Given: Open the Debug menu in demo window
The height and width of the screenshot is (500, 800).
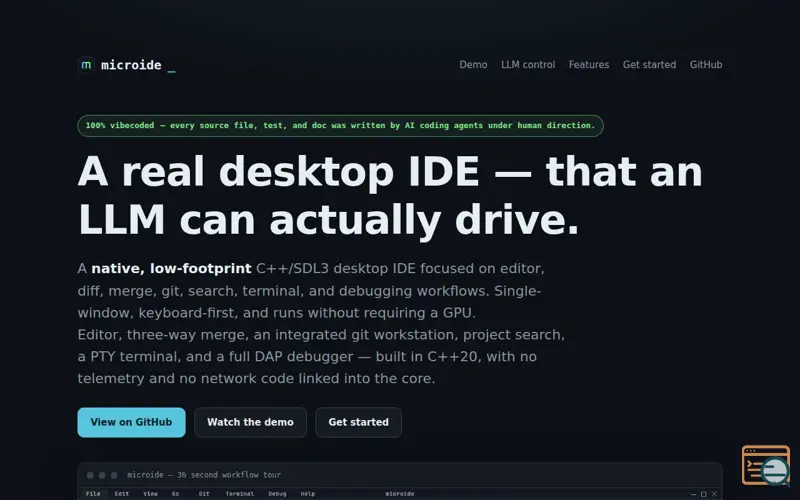Looking at the screenshot, I should point(277,494).
